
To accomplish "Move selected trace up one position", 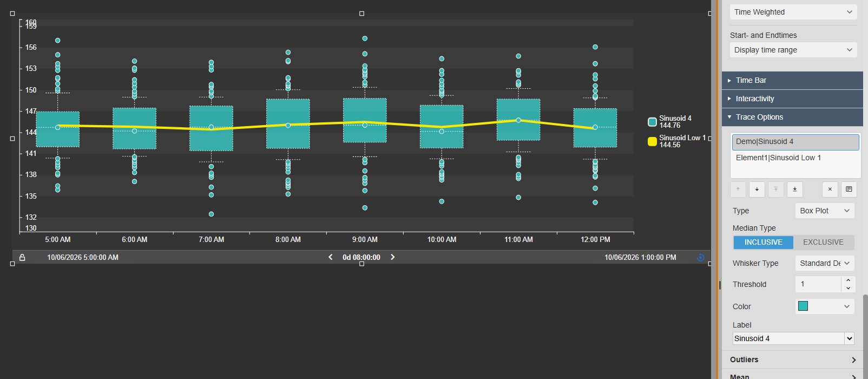I will click(x=738, y=190).
